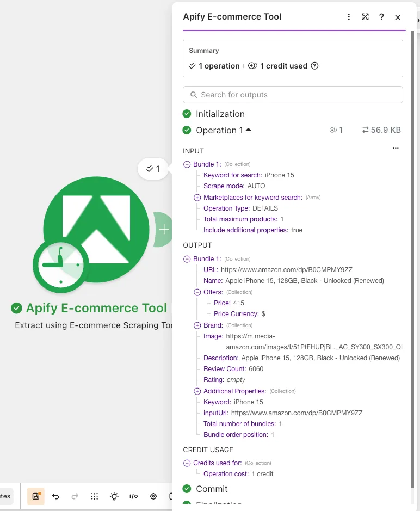The height and width of the screenshot is (511, 420).
Task: Collapse the OUTPUT Bundle 1 collection
Action: point(187,259)
